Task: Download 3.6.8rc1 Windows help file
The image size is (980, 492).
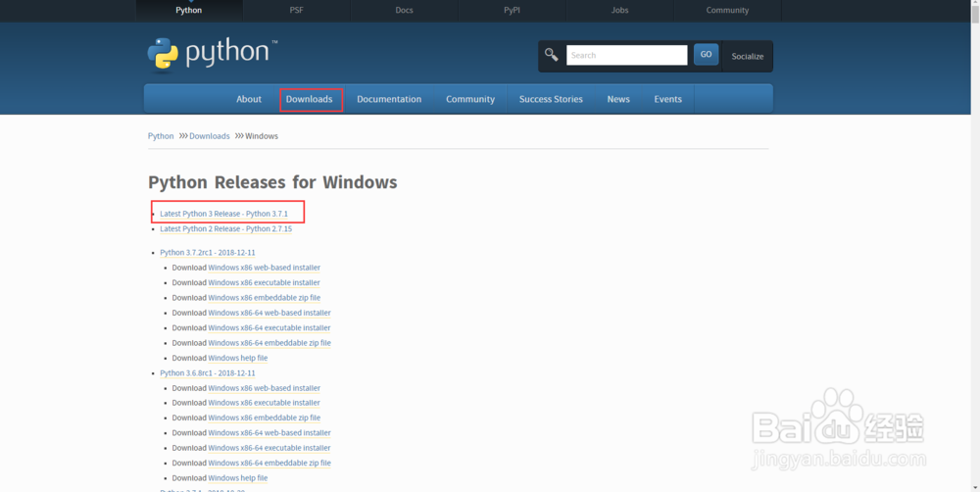Action: click(237, 478)
